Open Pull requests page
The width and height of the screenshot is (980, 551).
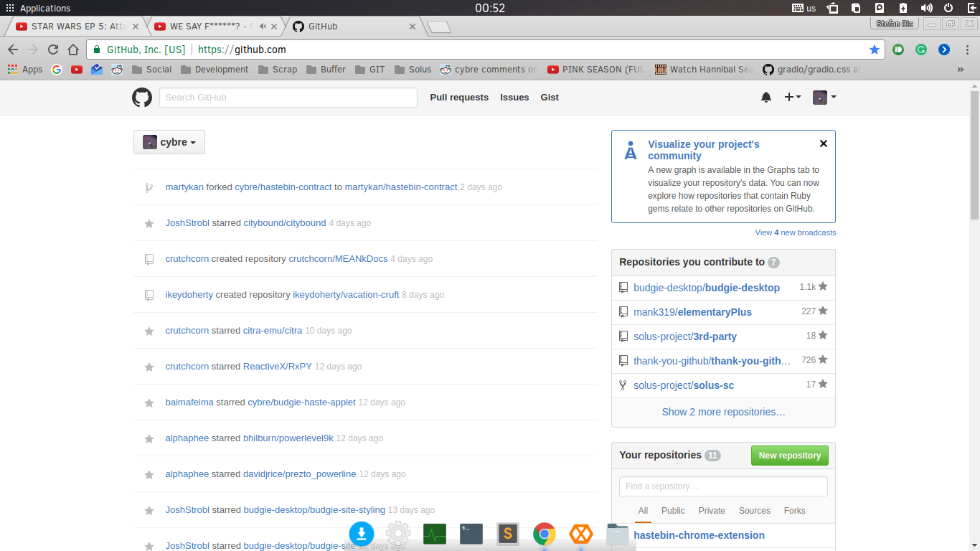[459, 98]
